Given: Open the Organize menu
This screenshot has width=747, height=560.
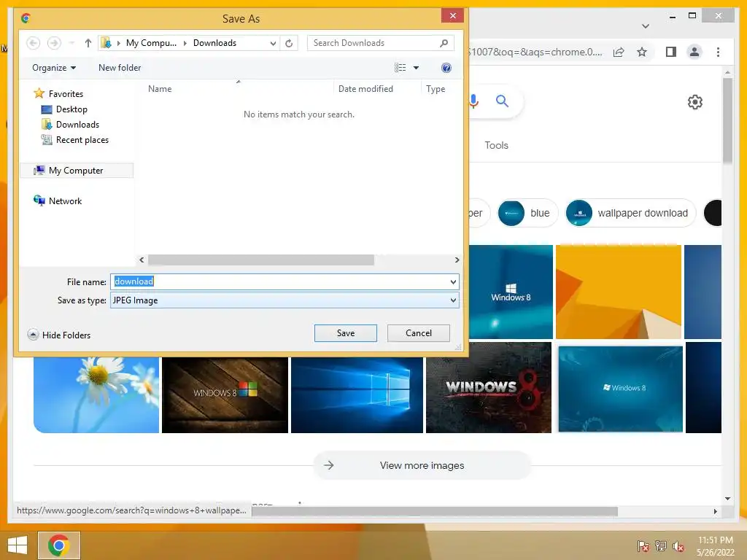Looking at the screenshot, I should pyautogui.click(x=54, y=68).
